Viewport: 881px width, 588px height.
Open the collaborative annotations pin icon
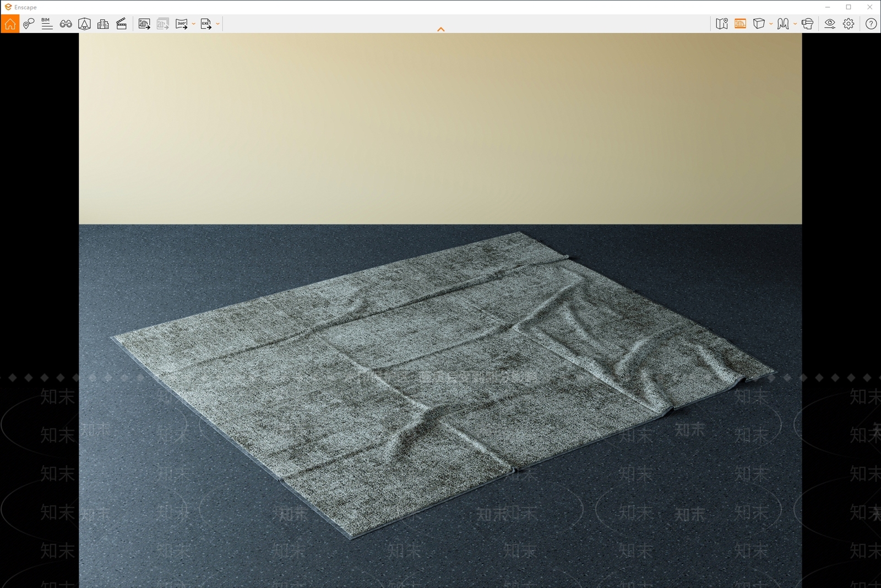29,24
